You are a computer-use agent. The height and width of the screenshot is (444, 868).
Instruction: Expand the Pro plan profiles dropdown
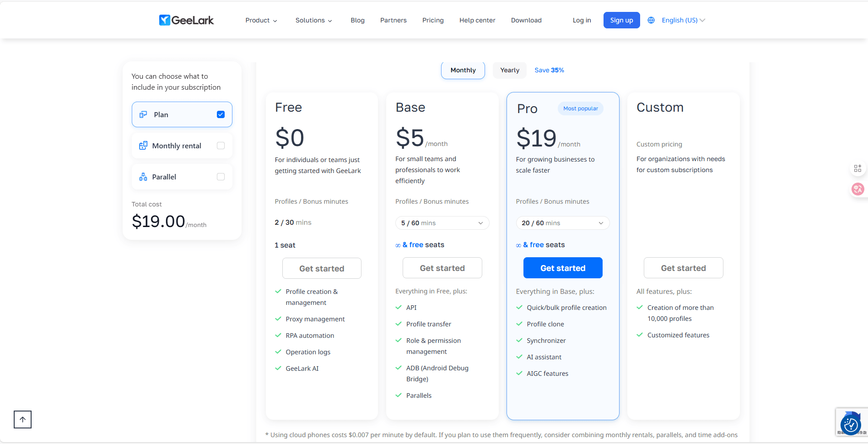(562, 223)
